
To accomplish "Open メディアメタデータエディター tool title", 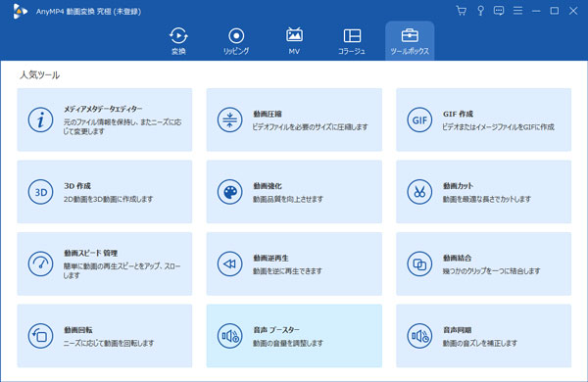I will pyautogui.click(x=103, y=109).
